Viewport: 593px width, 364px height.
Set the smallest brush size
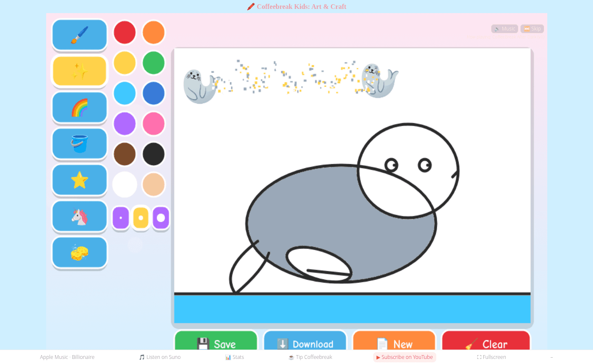point(121,218)
